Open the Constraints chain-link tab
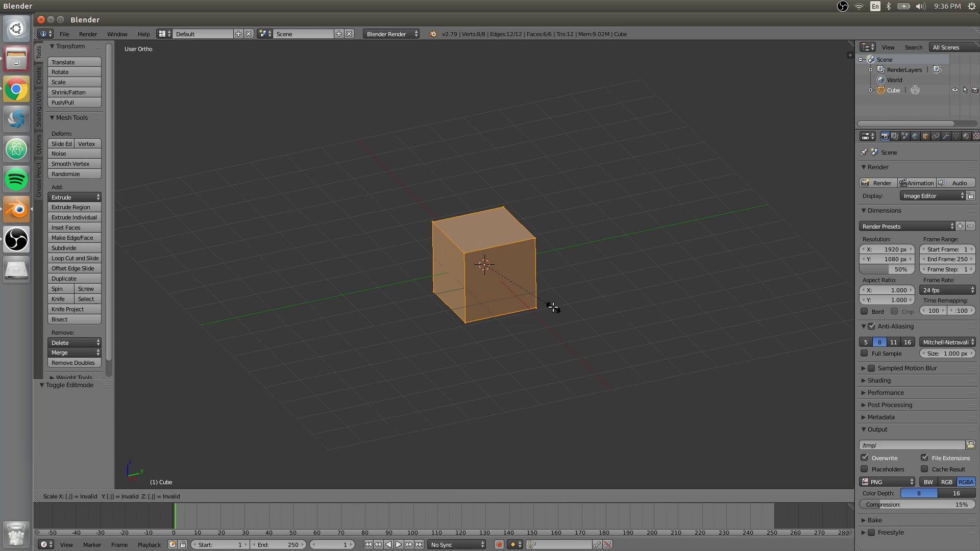Image resolution: width=980 pixels, height=551 pixels. pos(936,136)
